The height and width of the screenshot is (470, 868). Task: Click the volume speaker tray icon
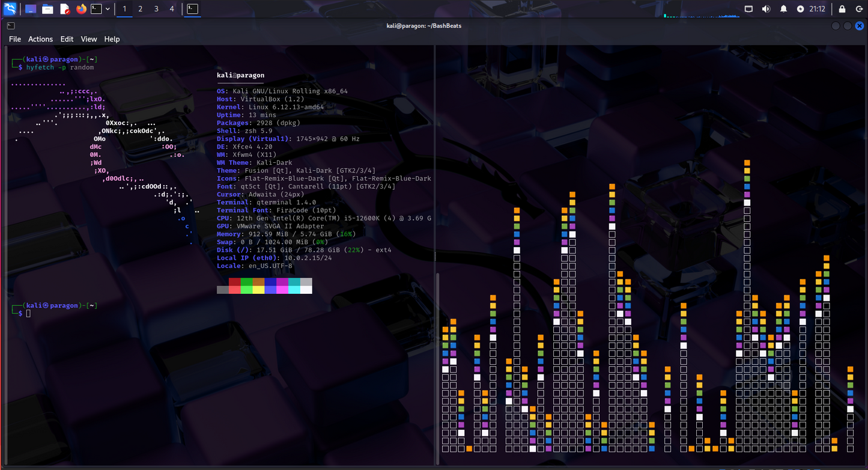(766, 9)
